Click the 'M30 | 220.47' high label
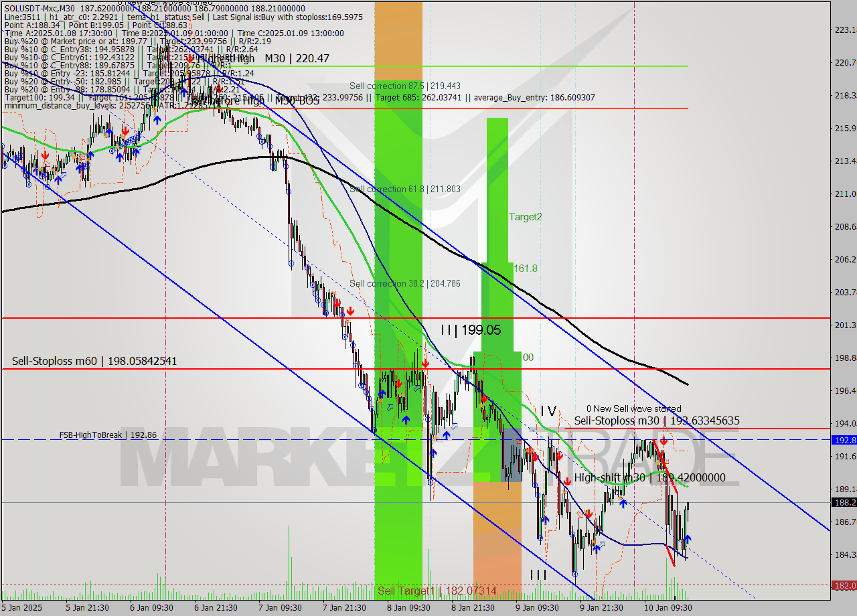857x616 pixels. click(x=297, y=58)
